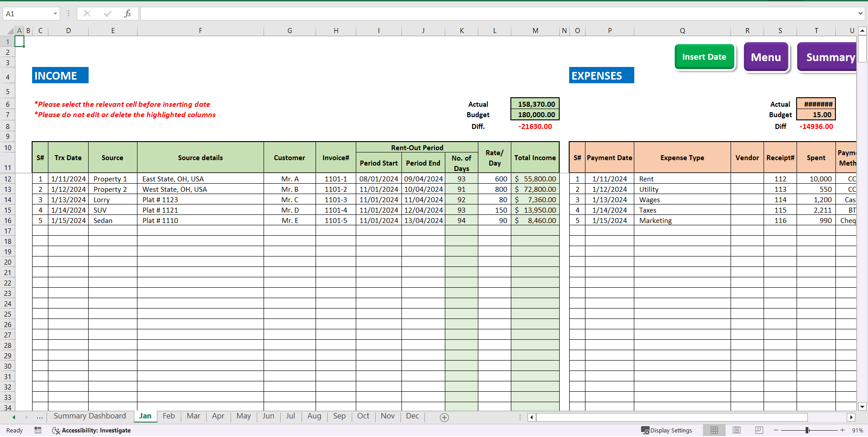The image size is (868, 437).
Task: Switch to Normal view
Action: click(x=714, y=430)
